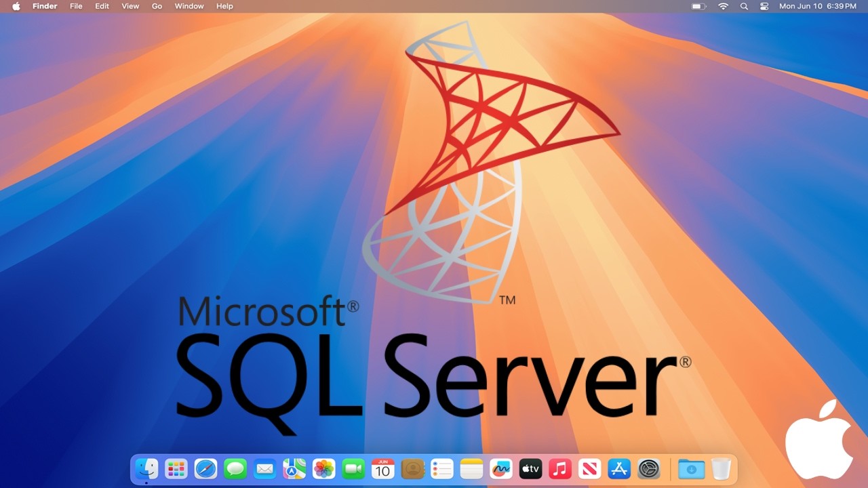Image resolution: width=868 pixels, height=488 pixels.
Task: Launch Maps from the Dock
Action: [294, 468]
